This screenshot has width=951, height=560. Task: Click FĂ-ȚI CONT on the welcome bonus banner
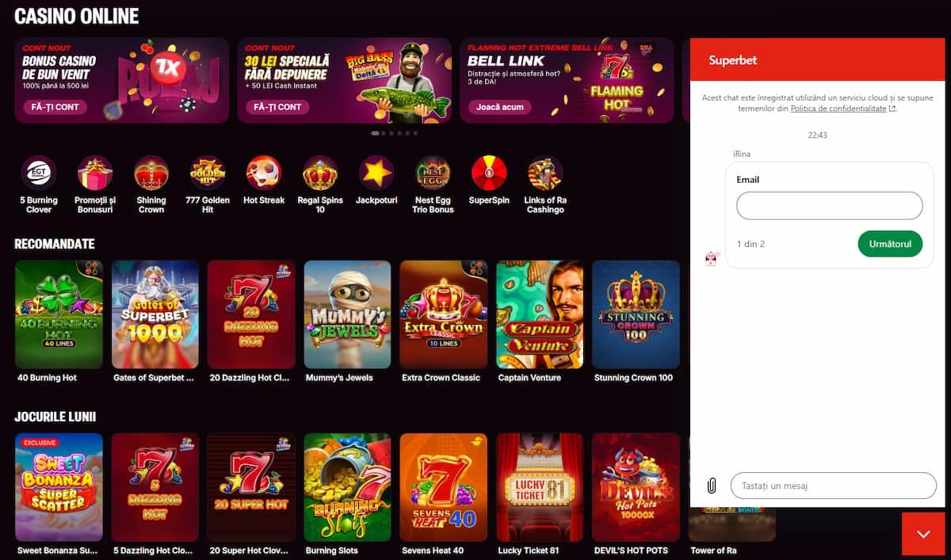pyautogui.click(x=55, y=107)
